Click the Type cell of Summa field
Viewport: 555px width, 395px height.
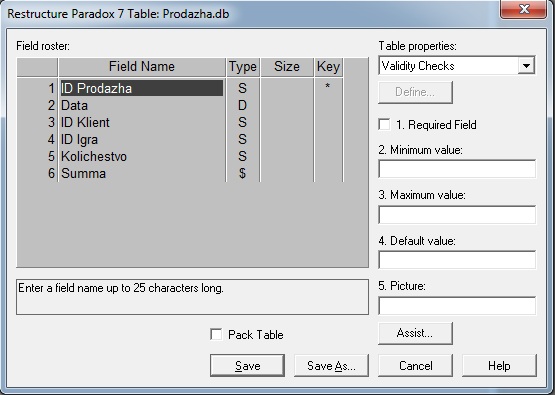pos(243,173)
